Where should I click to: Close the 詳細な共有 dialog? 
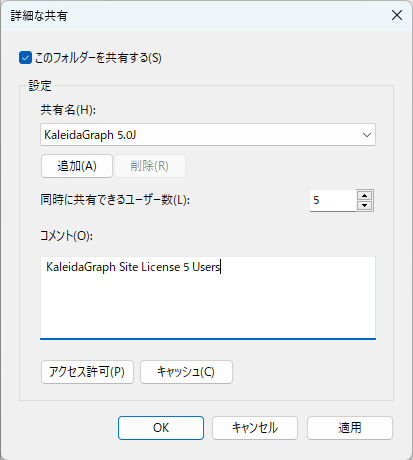[x=397, y=15]
